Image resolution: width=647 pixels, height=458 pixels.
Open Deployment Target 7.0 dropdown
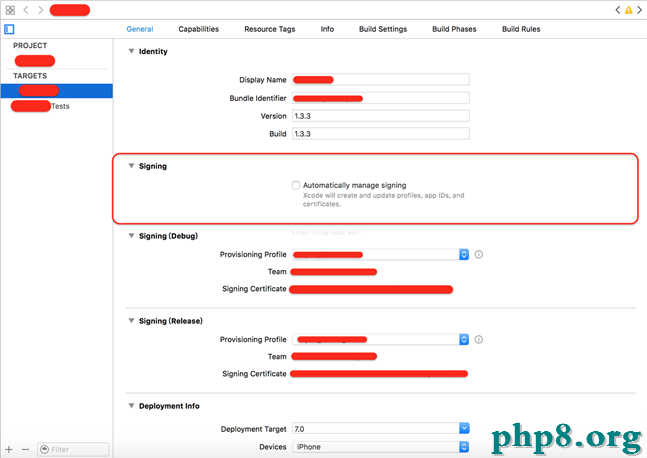pyautogui.click(x=464, y=429)
